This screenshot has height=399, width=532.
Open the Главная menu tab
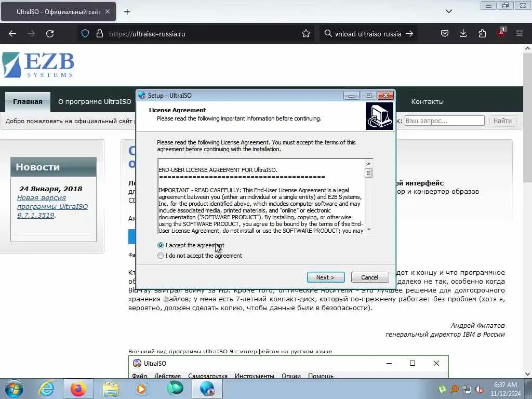coord(28,101)
